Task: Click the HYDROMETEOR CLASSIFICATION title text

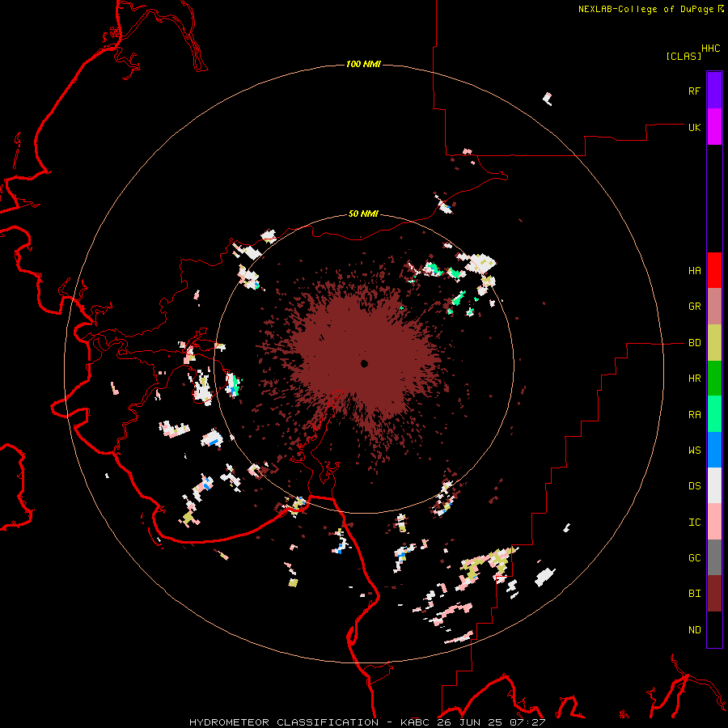Action: (284, 722)
